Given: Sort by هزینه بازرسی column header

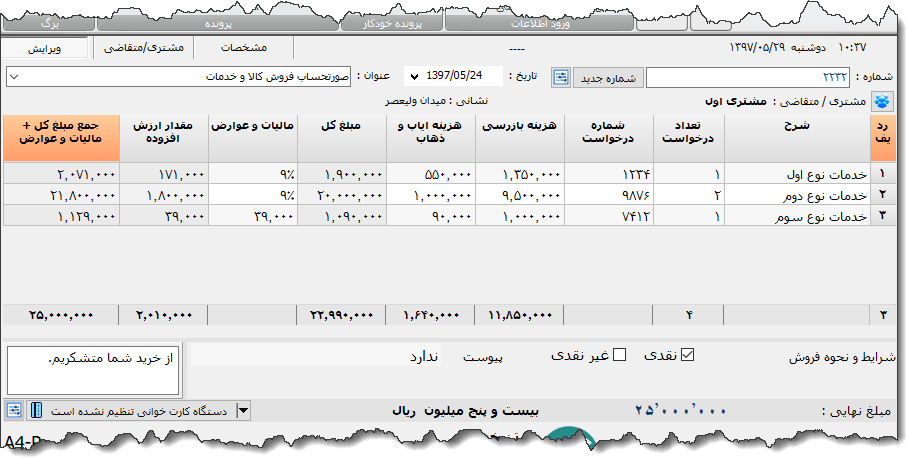Looking at the screenshot, I should pyautogui.click(x=520, y=138).
